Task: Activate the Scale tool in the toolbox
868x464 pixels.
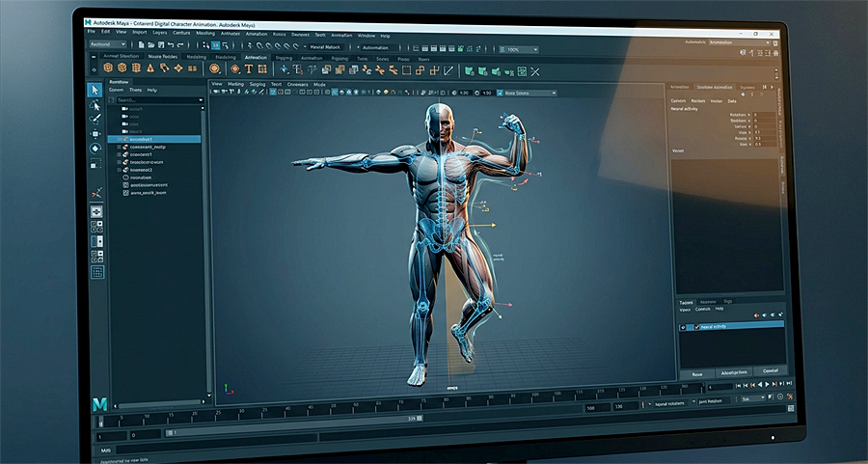Action: 95,163
